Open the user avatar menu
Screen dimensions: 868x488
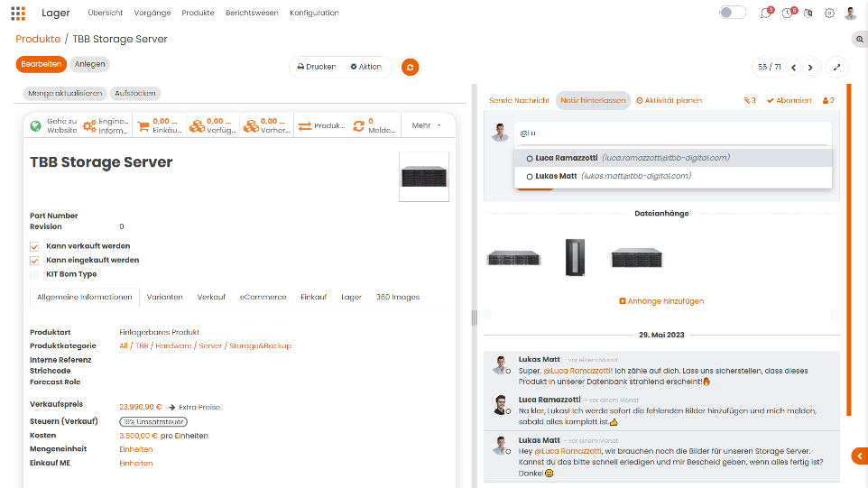pyautogui.click(x=850, y=14)
